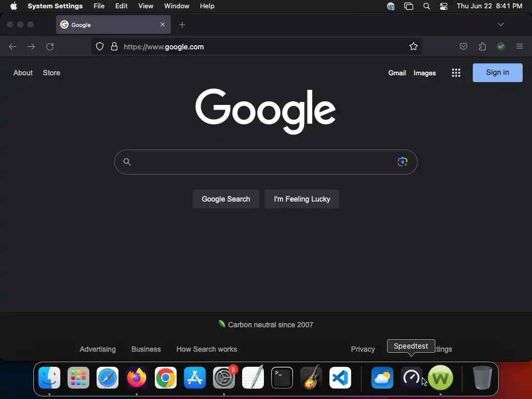
Task: Open the Store link
Action: (51, 73)
